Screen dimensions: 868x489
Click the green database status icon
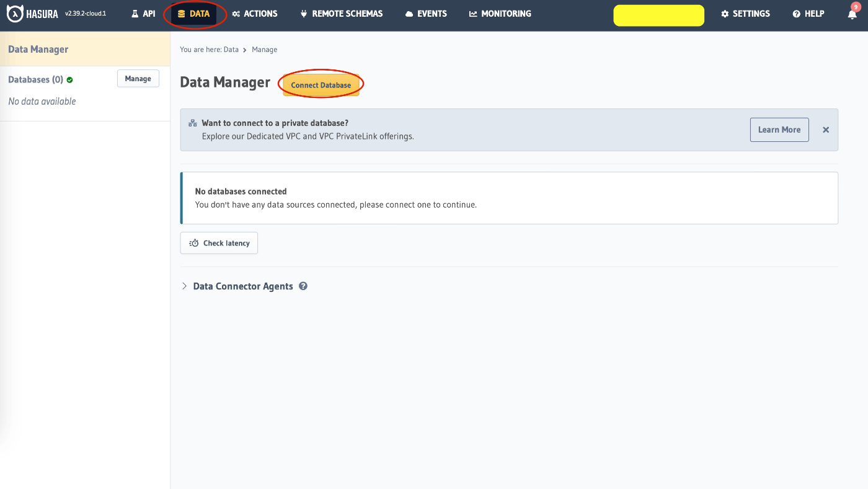coord(70,80)
